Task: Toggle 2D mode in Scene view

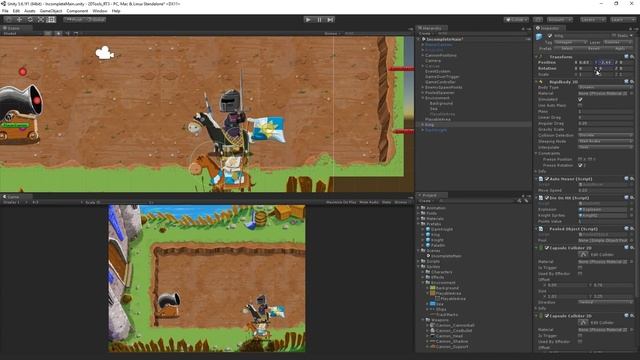Action: (x=48, y=33)
